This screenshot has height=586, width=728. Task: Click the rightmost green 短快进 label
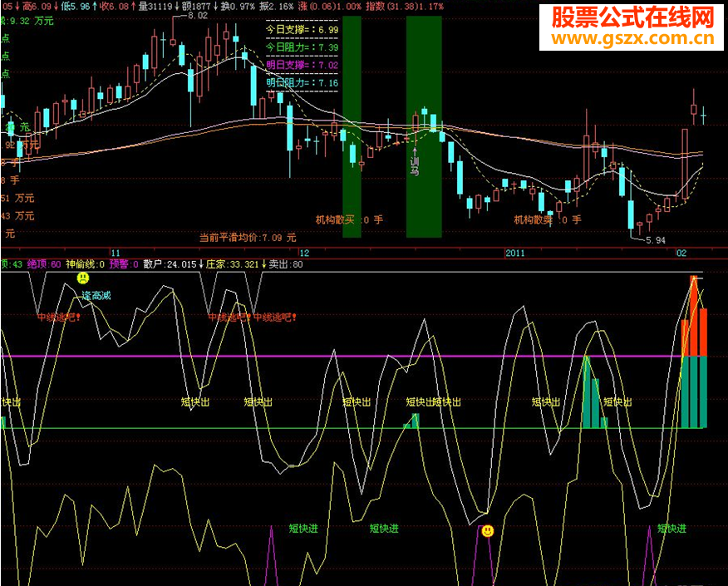click(x=671, y=529)
